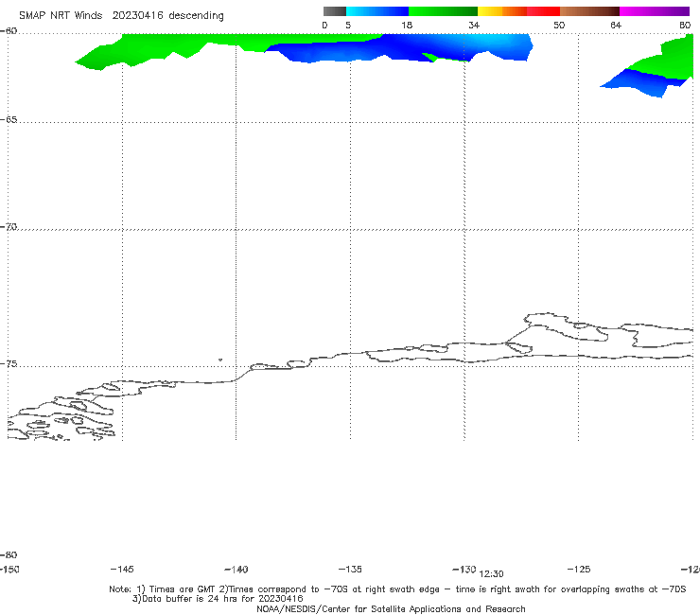Click the blue segment of the color bar

coord(376,11)
